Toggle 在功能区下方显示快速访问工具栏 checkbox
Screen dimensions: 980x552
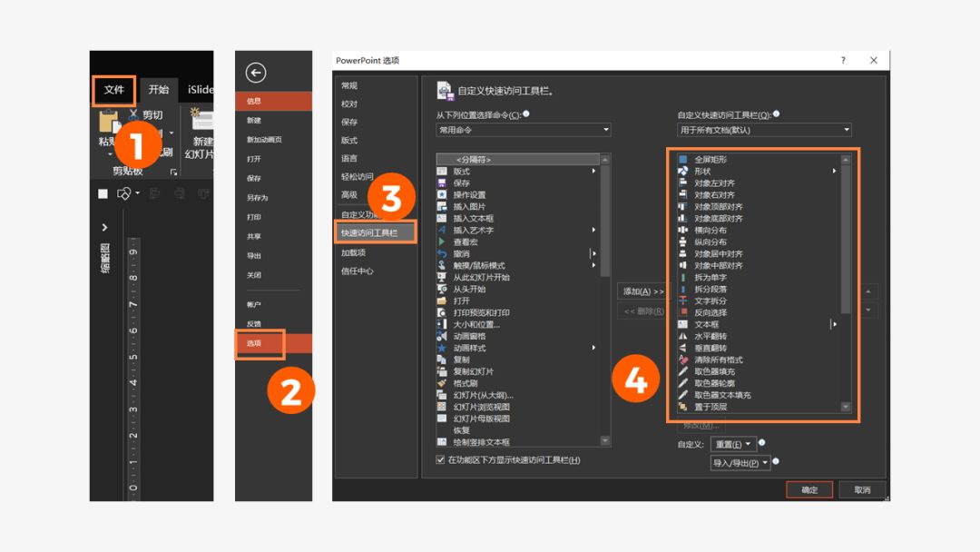(441, 460)
